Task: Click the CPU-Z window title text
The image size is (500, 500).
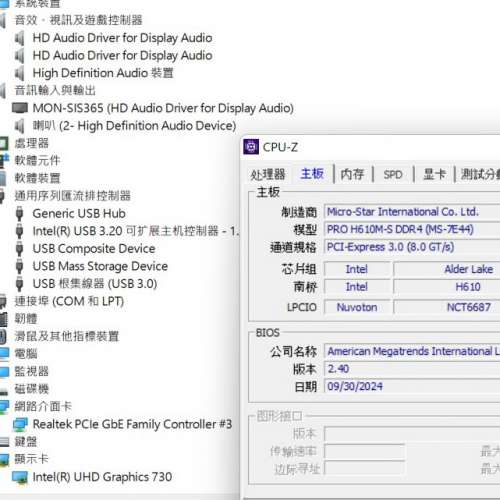Action: tap(280, 147)
